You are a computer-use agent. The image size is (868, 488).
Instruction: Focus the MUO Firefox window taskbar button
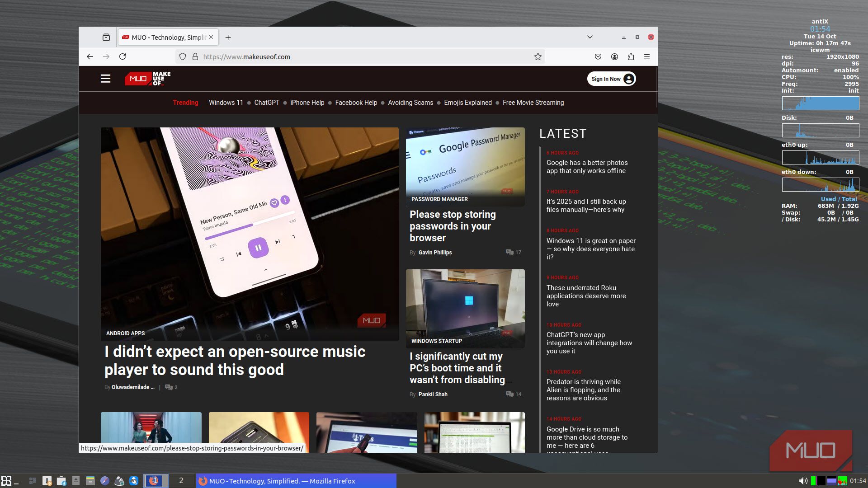[x=296, y=481]
